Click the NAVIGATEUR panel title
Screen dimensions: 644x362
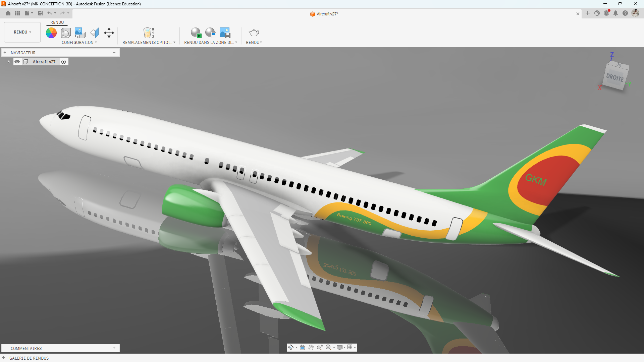[x=23, y=53]
